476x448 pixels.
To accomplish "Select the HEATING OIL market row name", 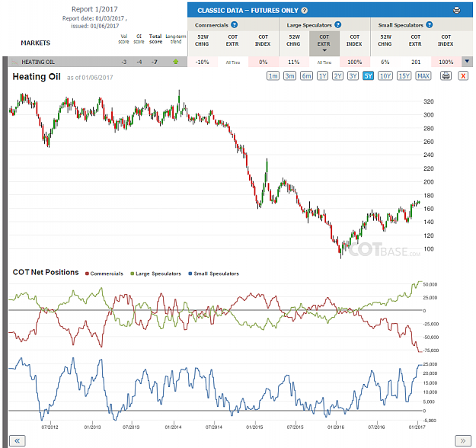I will click(38, 62).
